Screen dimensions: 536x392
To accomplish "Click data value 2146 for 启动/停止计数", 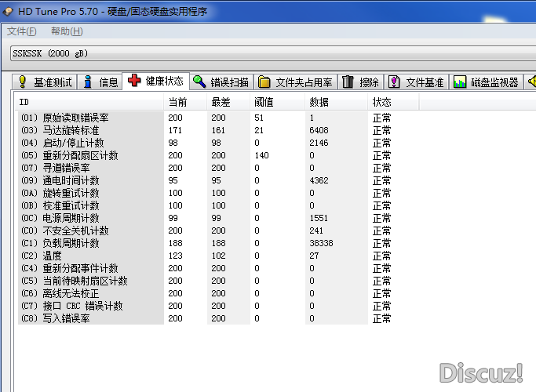I will coord(319,143).
